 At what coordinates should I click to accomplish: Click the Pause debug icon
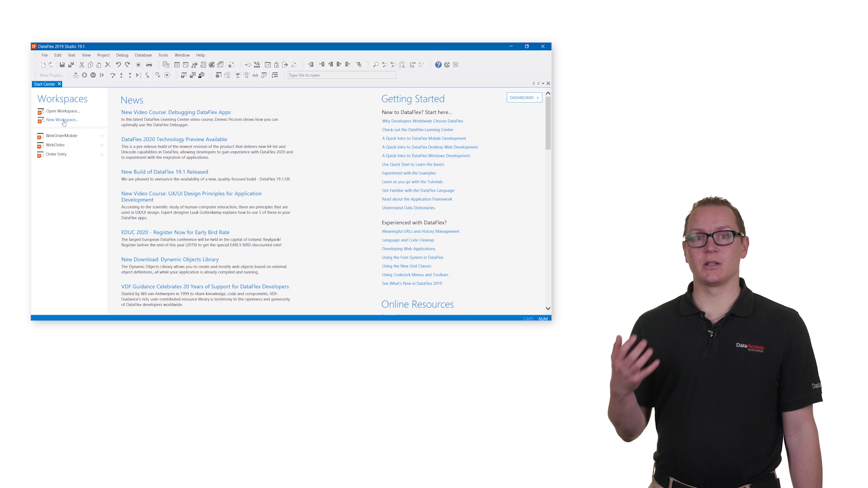pyautogui.click(x=93, y=75)
